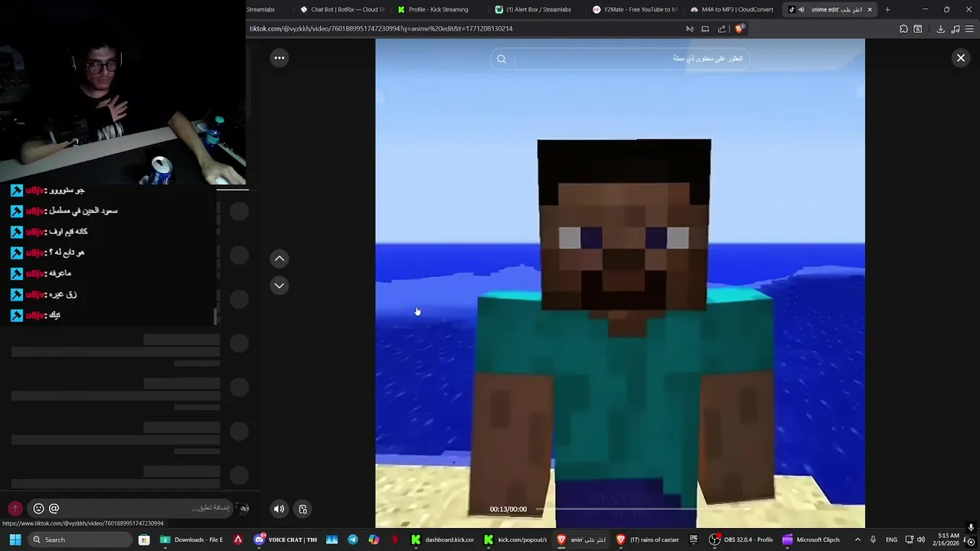Click the media control music note icon
The height and width of the screenshot is (551, 980).
point(955,29)
